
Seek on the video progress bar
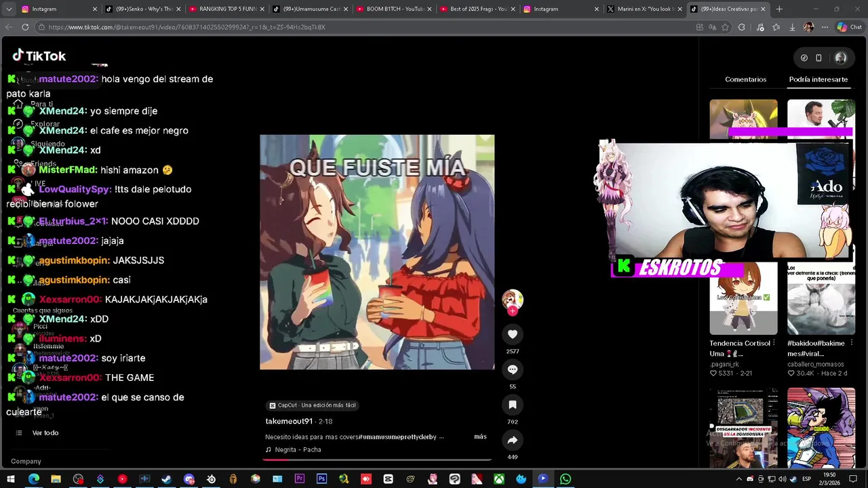point(377,460)
